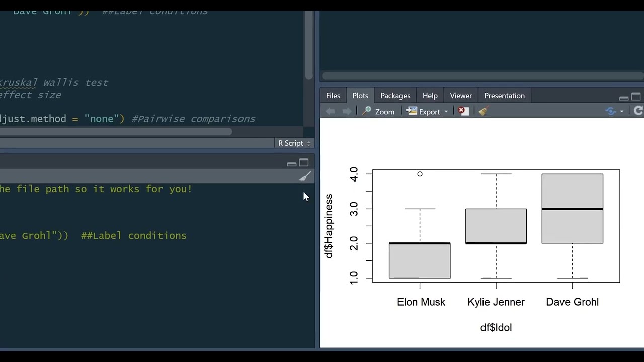Click the upper-right pane horizontal scrollbar
The image size is (644, 362).
click(482, 76)
